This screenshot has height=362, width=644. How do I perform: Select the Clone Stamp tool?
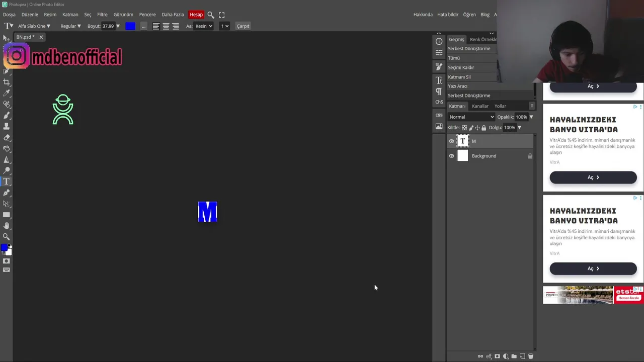(7, 126)
